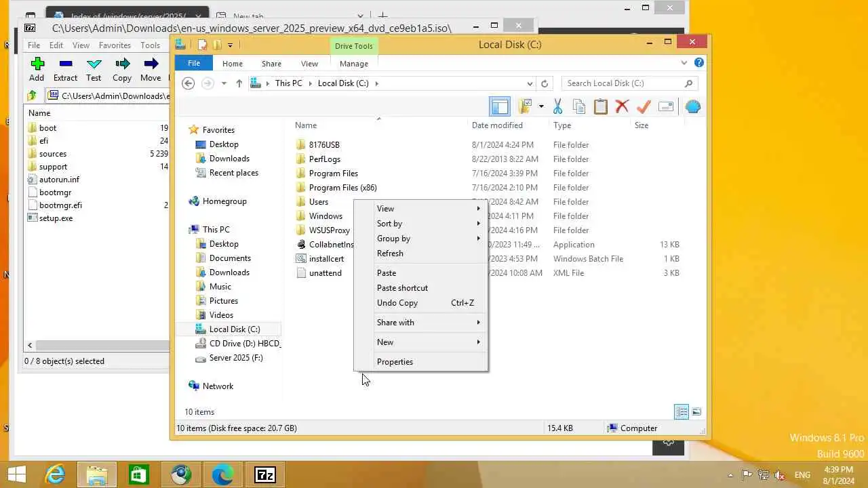Open Internet Explorer from the taskbar

(55, 475)
